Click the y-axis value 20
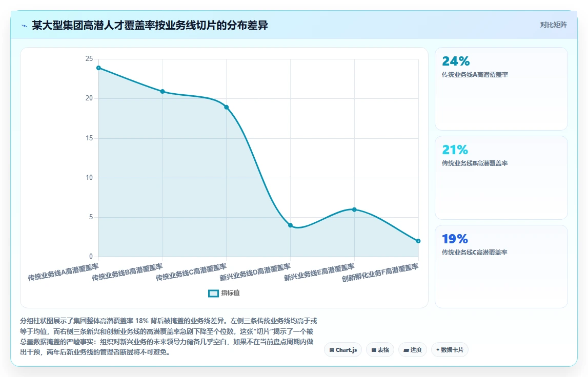 pos(89,98)
